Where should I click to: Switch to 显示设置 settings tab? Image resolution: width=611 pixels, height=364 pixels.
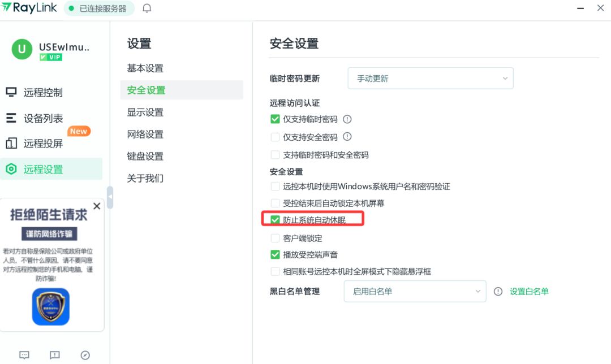pos(145,112)
